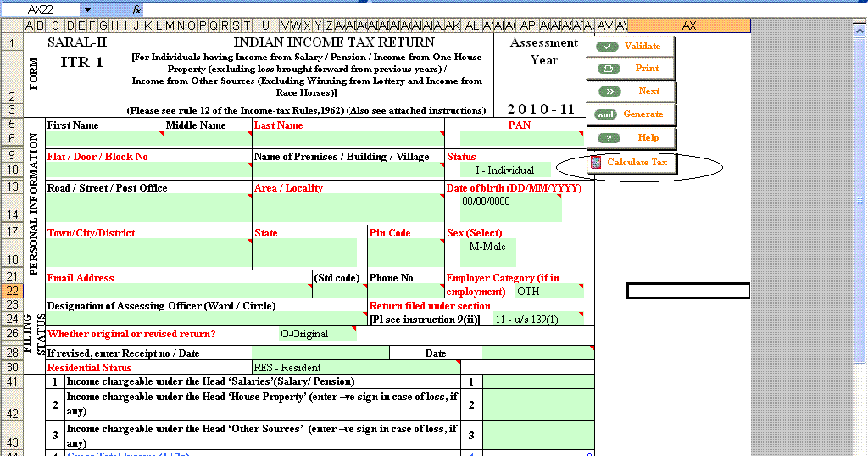This screenshot has width=868, height=456.
Task: Click the Pin Code input cell
Action: (406, 253)
